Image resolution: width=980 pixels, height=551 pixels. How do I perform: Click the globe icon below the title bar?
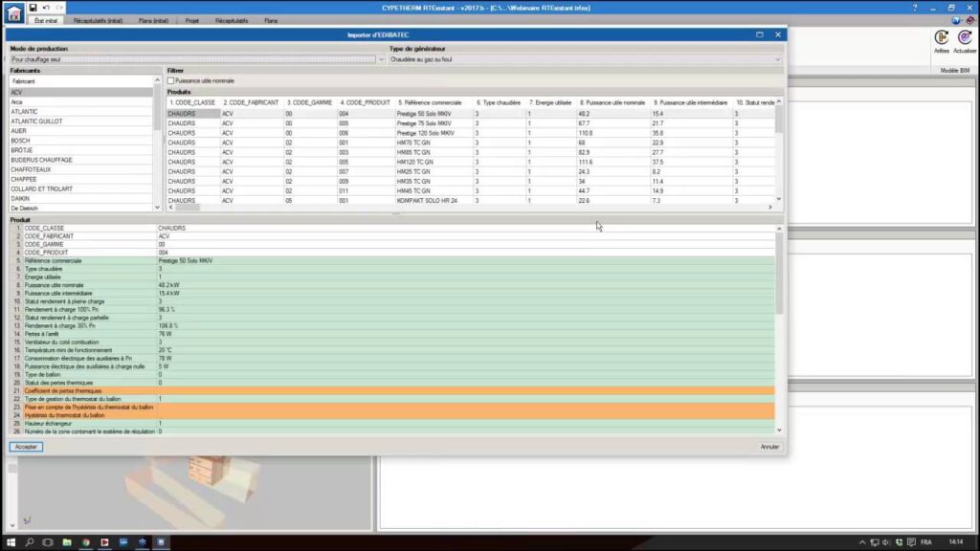tap(956, 19)
